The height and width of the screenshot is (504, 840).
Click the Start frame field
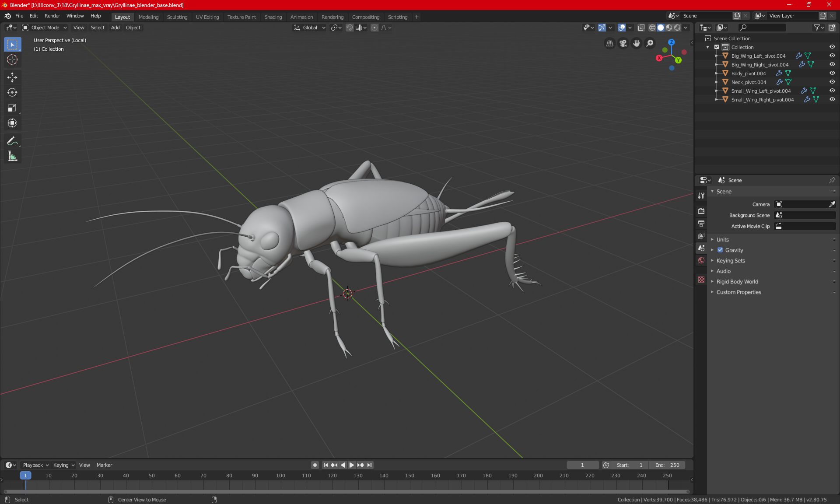coord(630,465)
